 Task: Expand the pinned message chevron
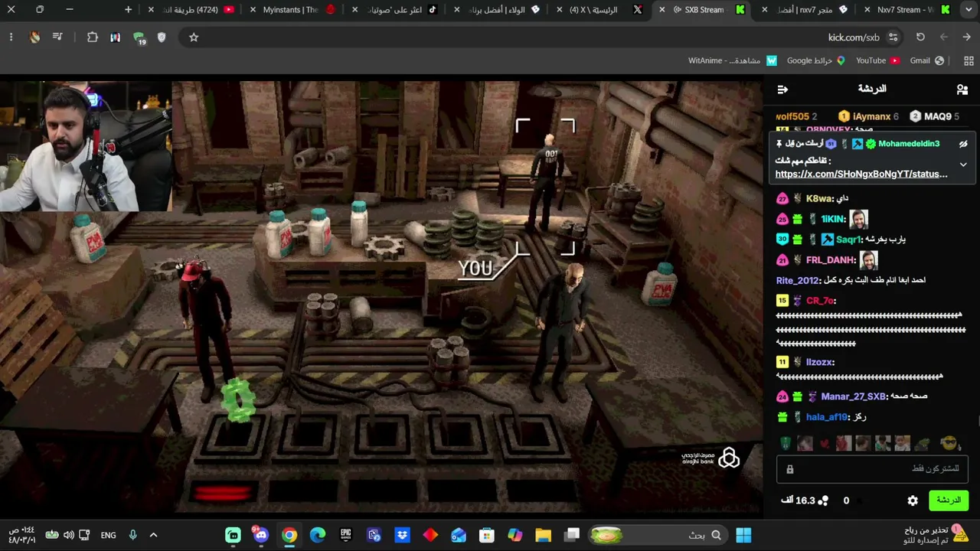[x=963, y=164]
